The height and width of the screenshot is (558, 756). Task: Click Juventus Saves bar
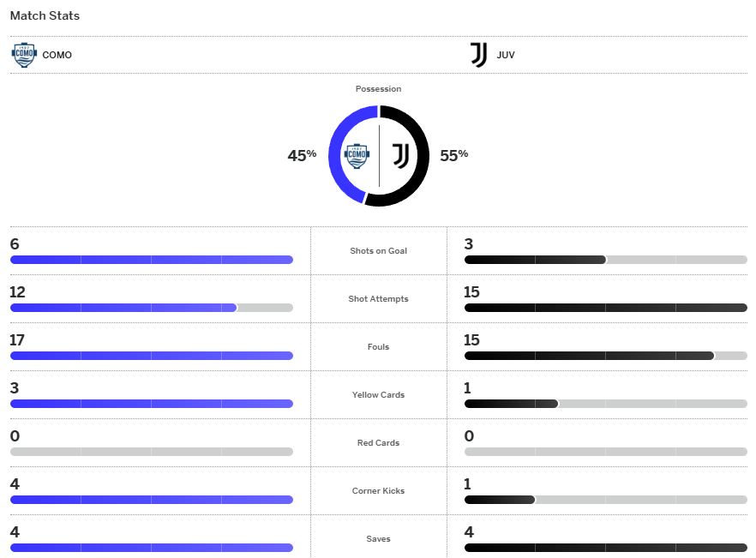coord(605,548)
